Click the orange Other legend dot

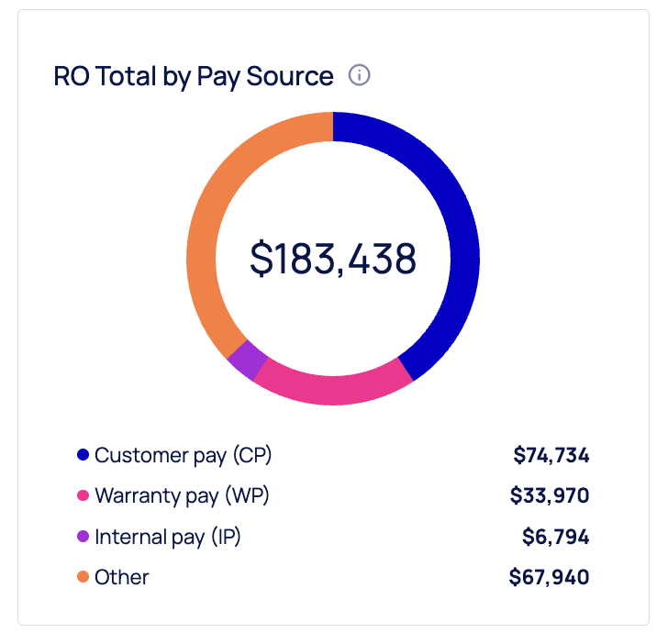83,577
